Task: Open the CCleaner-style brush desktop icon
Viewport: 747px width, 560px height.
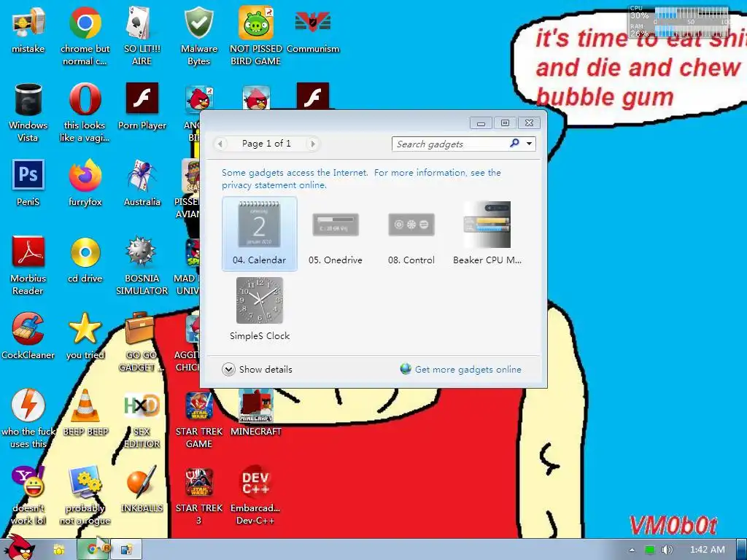Action: tap(28, 336)
